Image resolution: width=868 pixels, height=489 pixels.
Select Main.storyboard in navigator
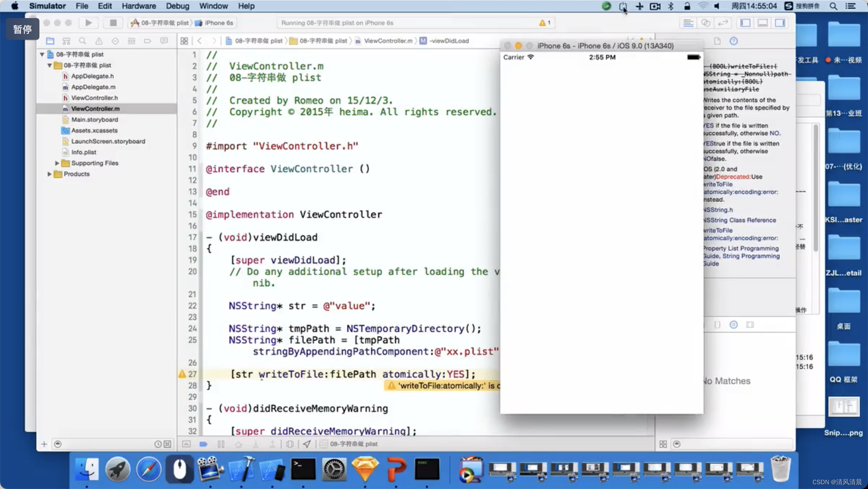click(94, 119)
